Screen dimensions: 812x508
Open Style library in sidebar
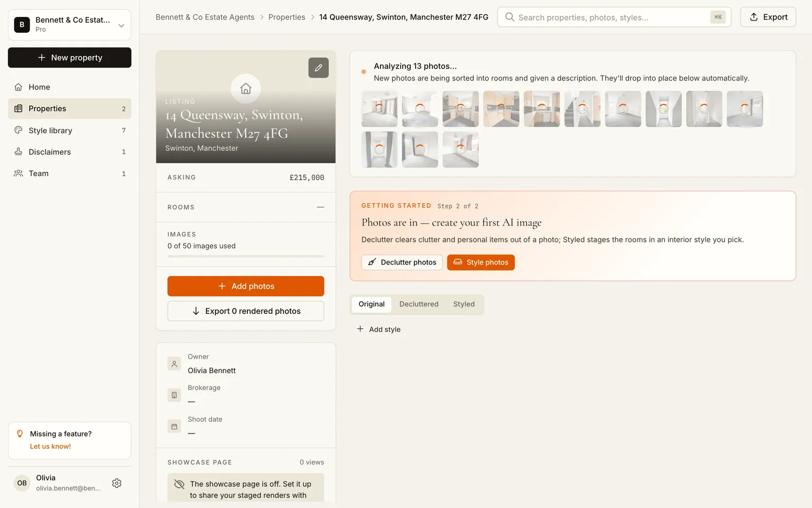69,130
